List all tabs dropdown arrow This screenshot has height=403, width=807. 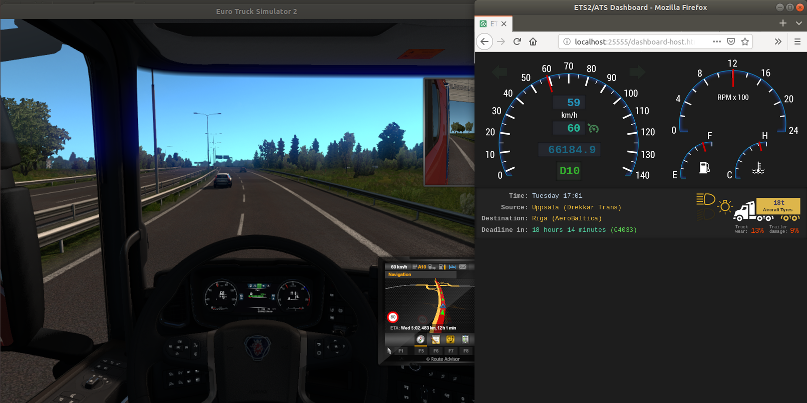[797, 23]
